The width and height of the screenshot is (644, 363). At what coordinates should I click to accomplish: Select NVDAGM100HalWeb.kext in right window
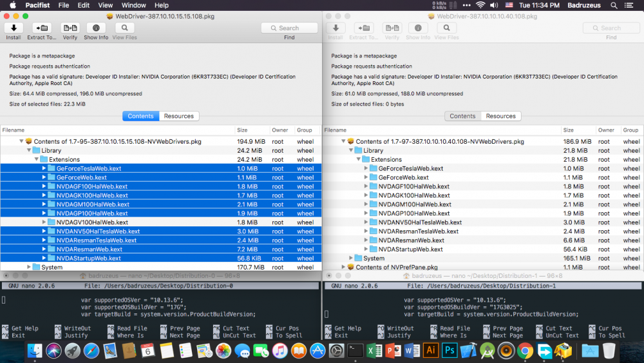point(415,204)
